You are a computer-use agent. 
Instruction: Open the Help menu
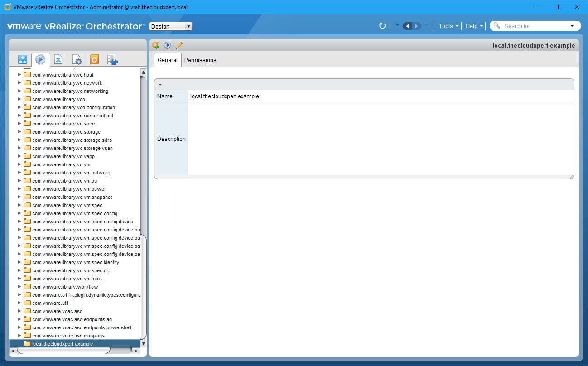click(x=474, y=26)
